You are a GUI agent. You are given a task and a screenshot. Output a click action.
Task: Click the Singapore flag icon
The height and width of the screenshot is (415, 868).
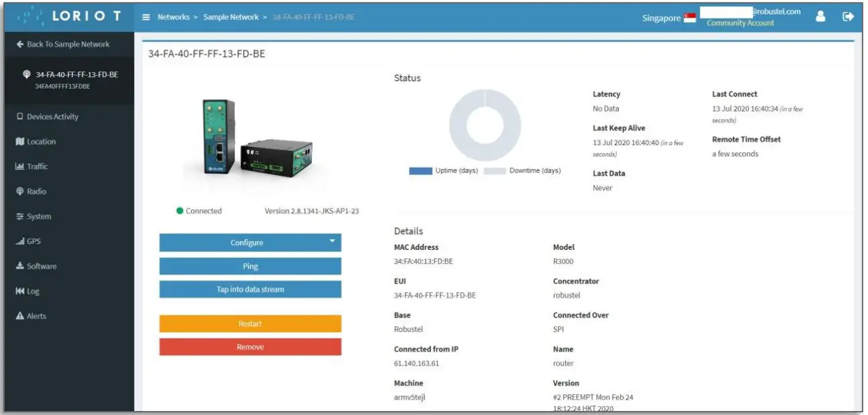(x=690, y=17)
